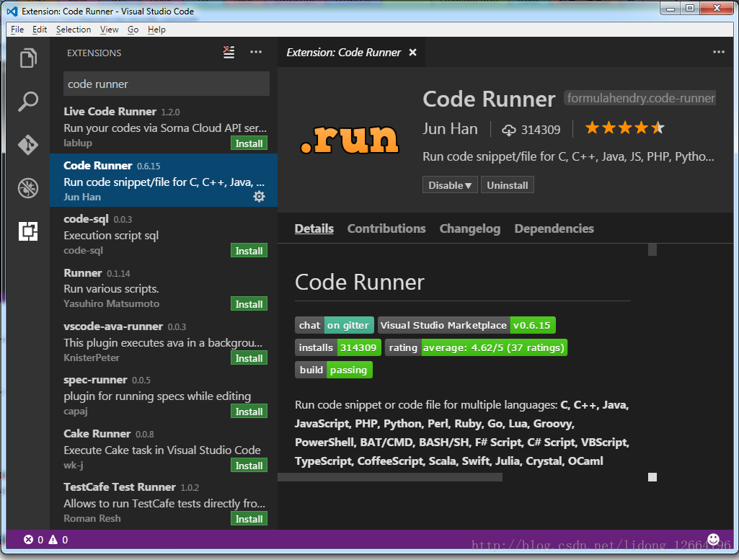Install vscode-ava-runner extension
This screenshot has width=739, height=560.
click(x=249, y=358)
